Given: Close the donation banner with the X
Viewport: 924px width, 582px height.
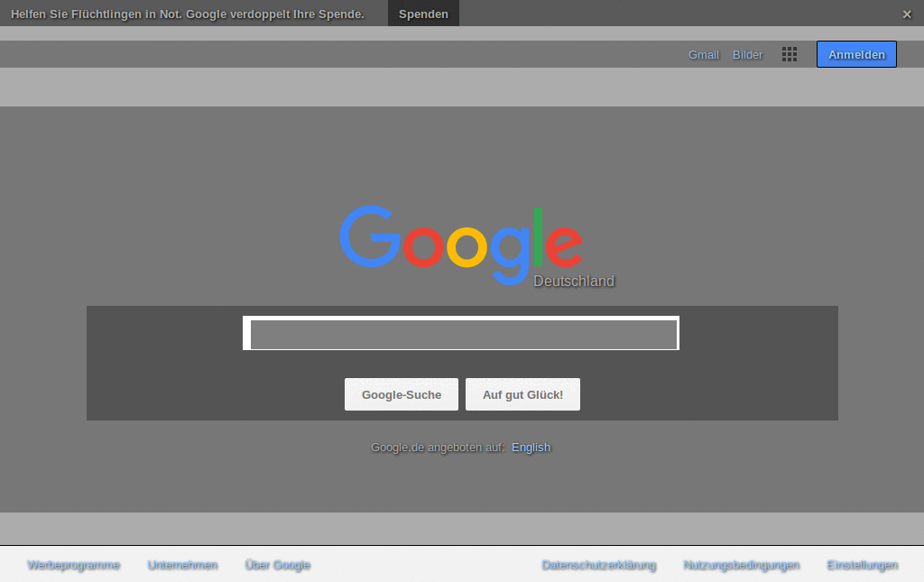Looking at the screenshot, I should [907, 14].
